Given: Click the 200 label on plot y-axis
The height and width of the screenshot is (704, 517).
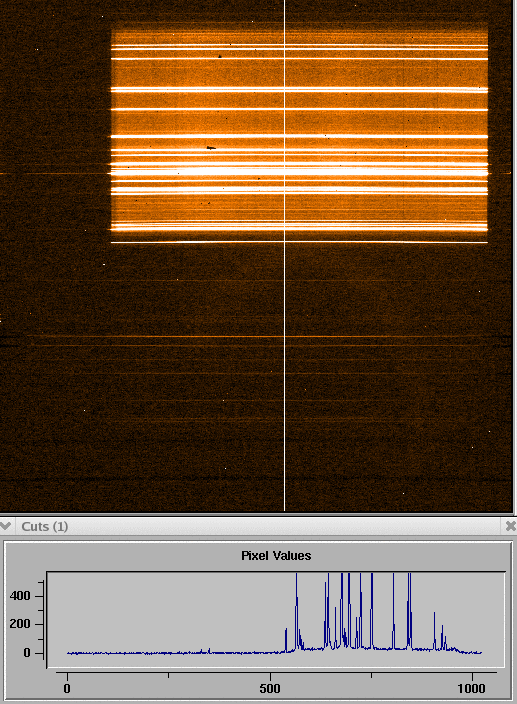Looking at the screenshot, I should (20, 624).
